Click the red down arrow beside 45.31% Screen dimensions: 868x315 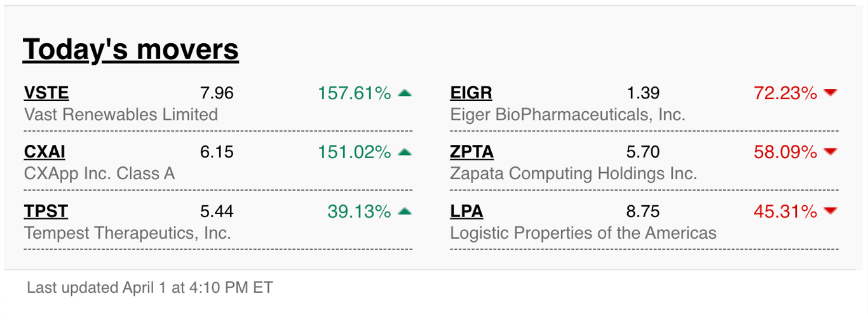click(831, 211)
